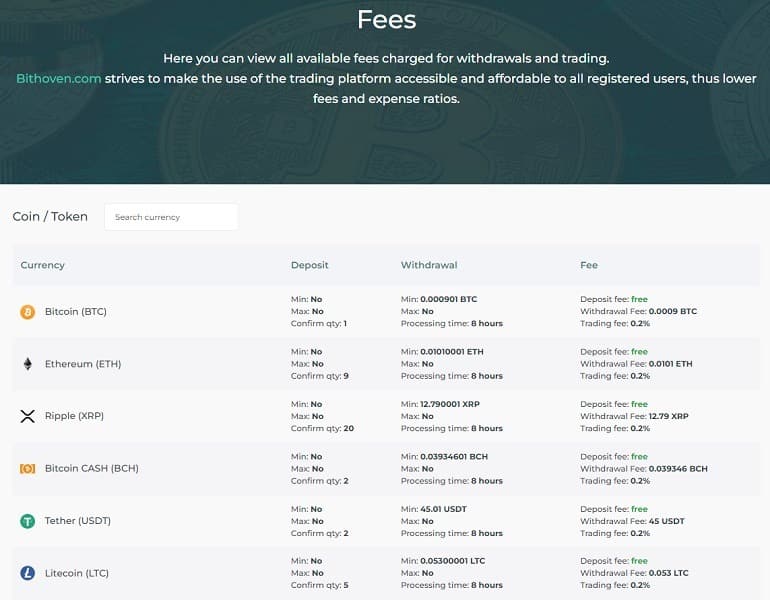Click the Fees page heading
This screenshot has height=600, width=770.
(x=386, y=19)
